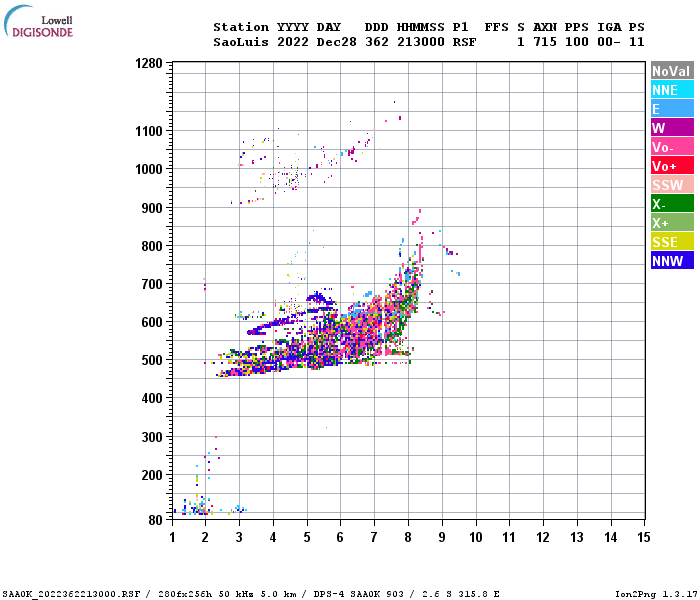Click the SAA0K RSF filename footer text
This screenshot has width=700, height=600.
point(251,594)
